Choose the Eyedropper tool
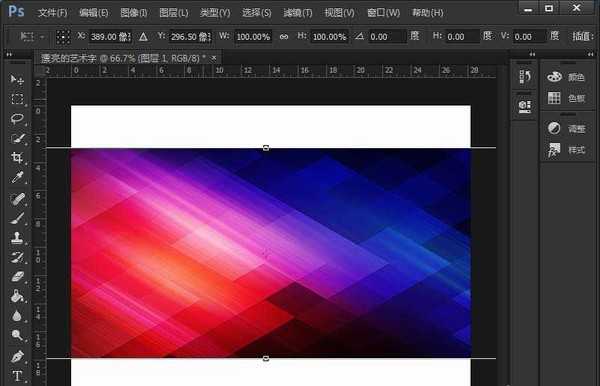 [17, 178]
